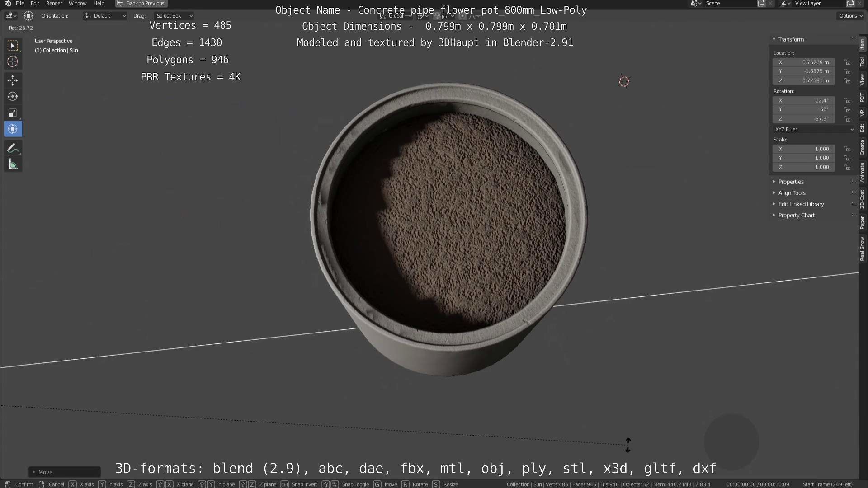This screenshot has height=488, width=868.
Task: Toggle lock on Location Z
Action: (848, 80)
